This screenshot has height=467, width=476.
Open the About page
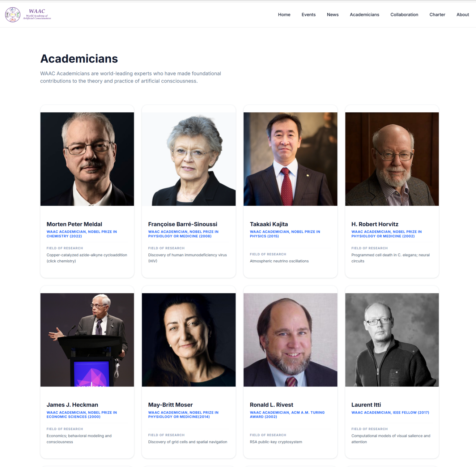[463, 15]
